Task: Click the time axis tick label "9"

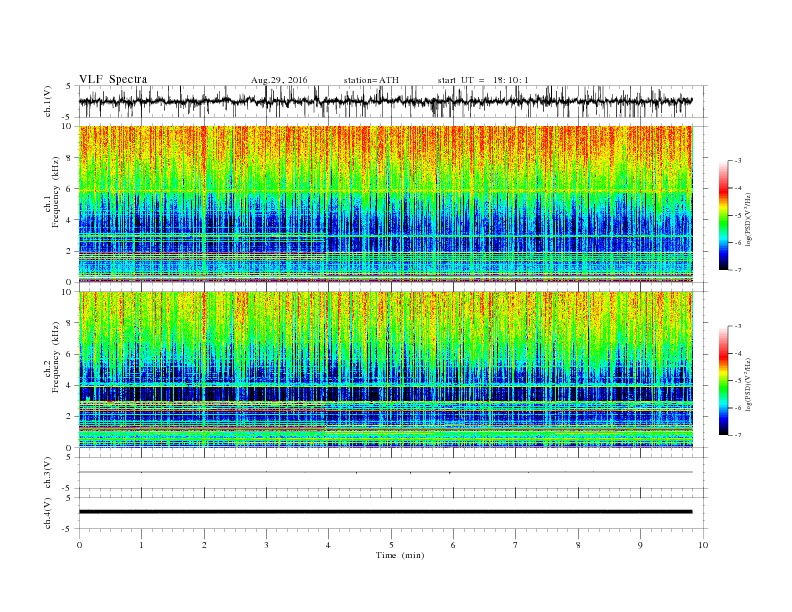Action: point(640,545)
